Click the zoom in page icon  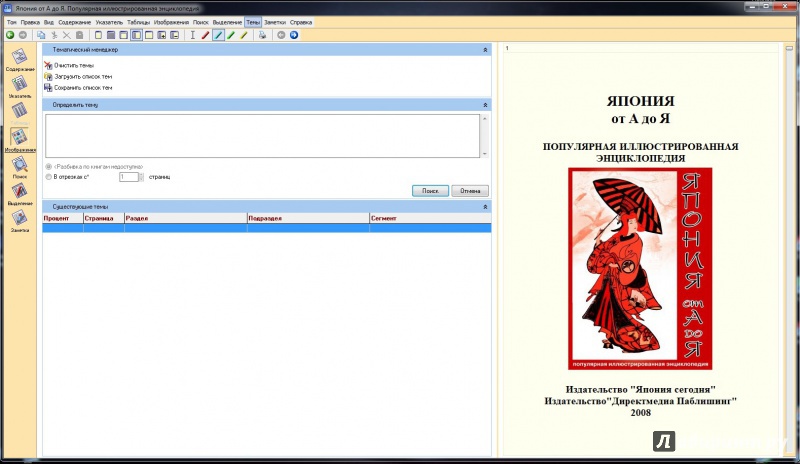click(x=162, y=35)
